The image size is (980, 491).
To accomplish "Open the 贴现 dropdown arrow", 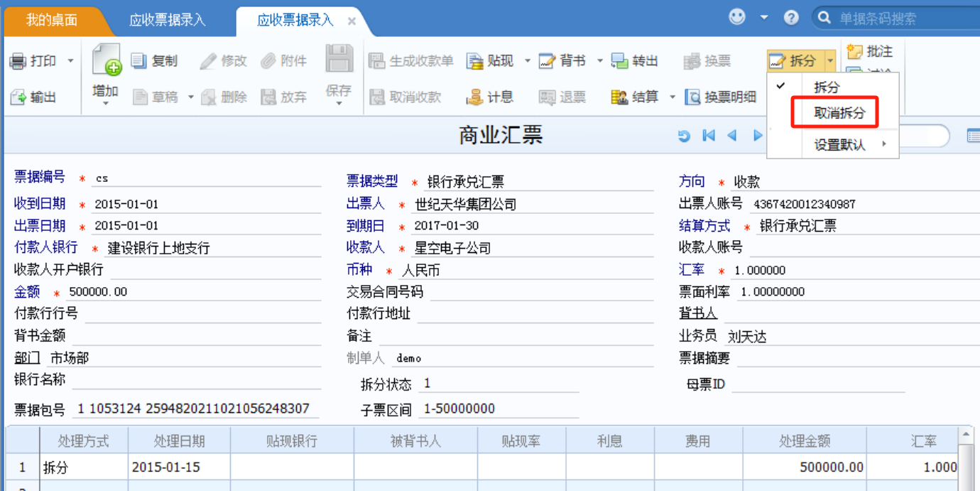I will [527, 61].
